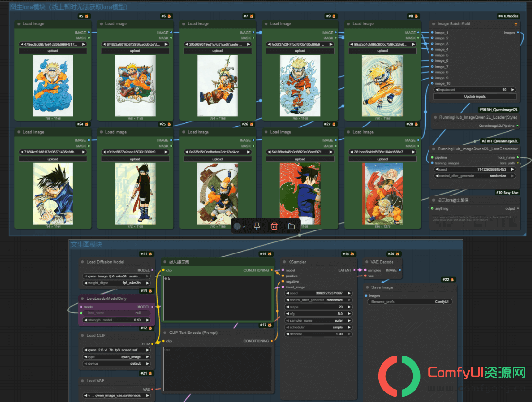The width and height of the screenshot is (532, 402).
Task: Open scheduler simple dropdown
Action: [x=318, y=327]
